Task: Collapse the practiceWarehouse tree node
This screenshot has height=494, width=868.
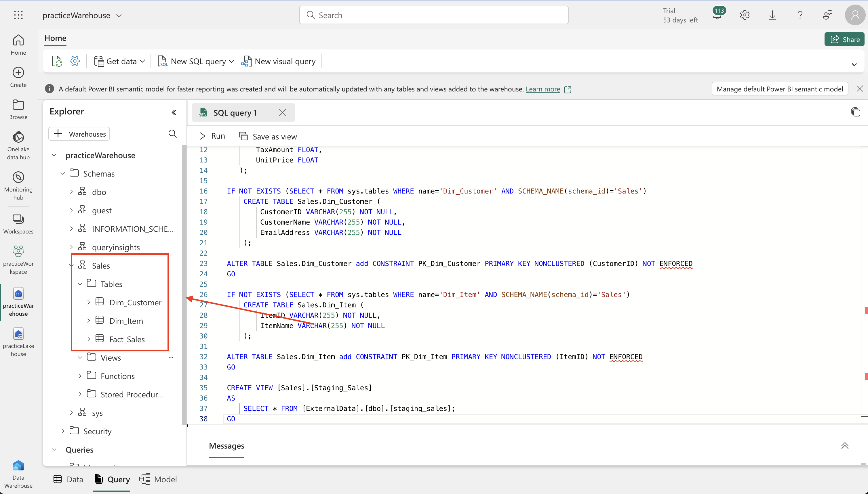Action: point(54,155)
